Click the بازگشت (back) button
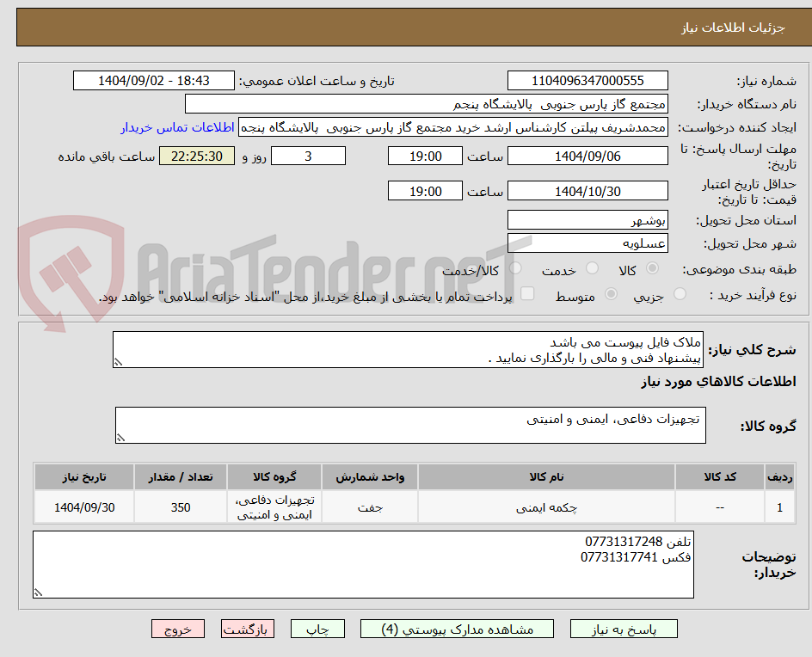The height and width of the screenshot is (657, 812). coord(248,629)
